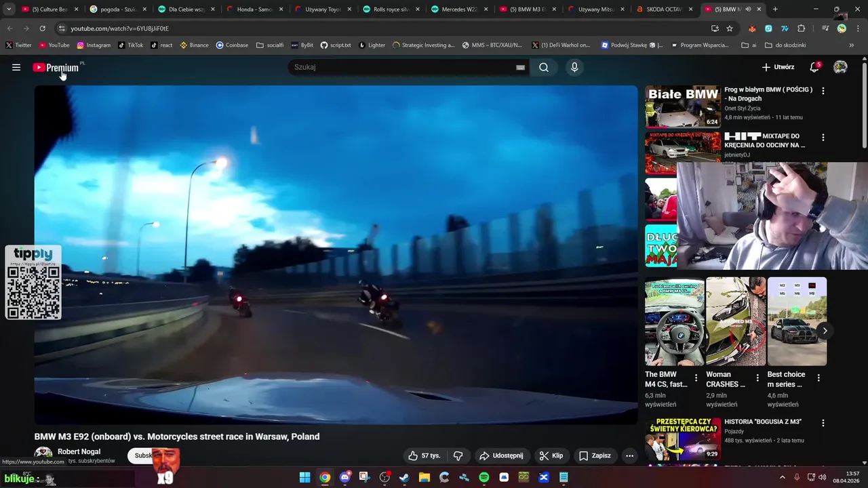The image size is (868, 488).
Task: Open options for Best choice m series short
Action: click(818, 378)
